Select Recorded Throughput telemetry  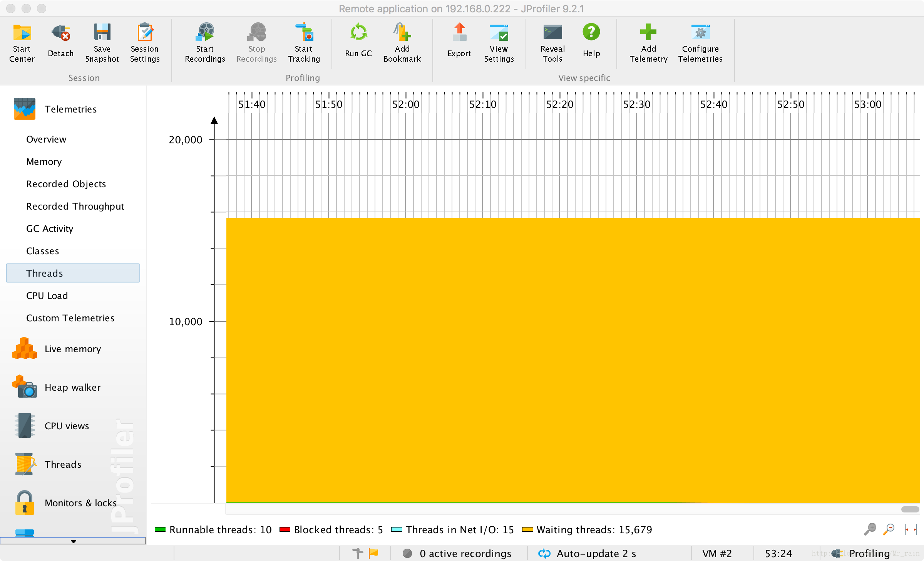coord(75,206)
